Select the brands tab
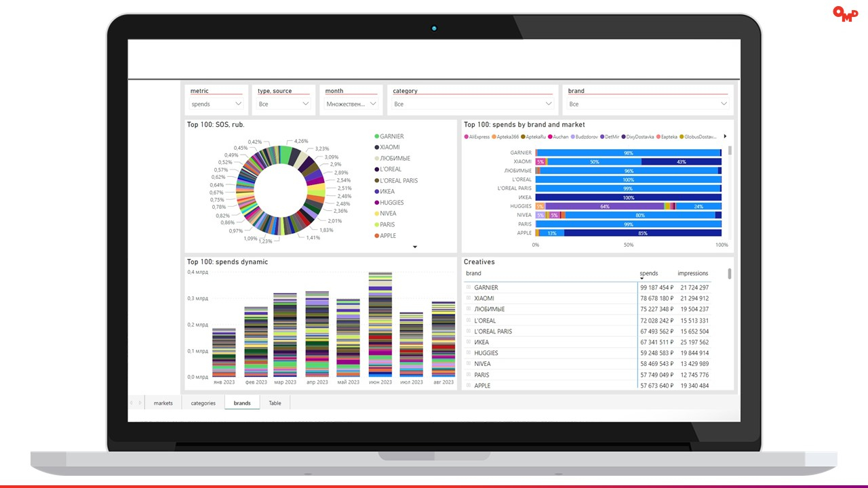The height and width of the screenshot is (488, 868). (242, 403)
